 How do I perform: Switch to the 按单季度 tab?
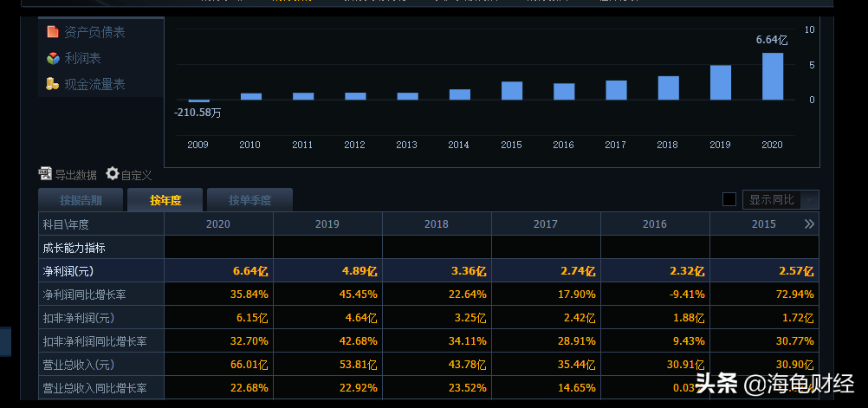coord(249,200)
